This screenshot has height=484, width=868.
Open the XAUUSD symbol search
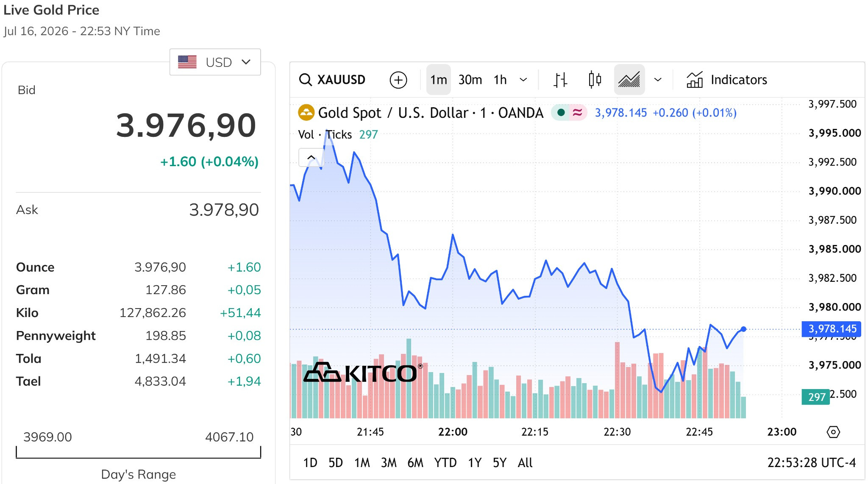point(332,80)
